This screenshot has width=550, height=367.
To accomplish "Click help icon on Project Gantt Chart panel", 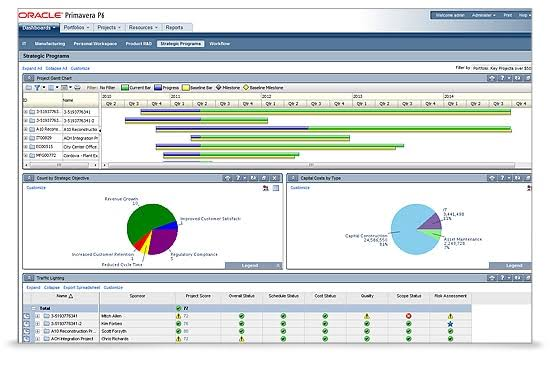I will [x=502, y=78].
